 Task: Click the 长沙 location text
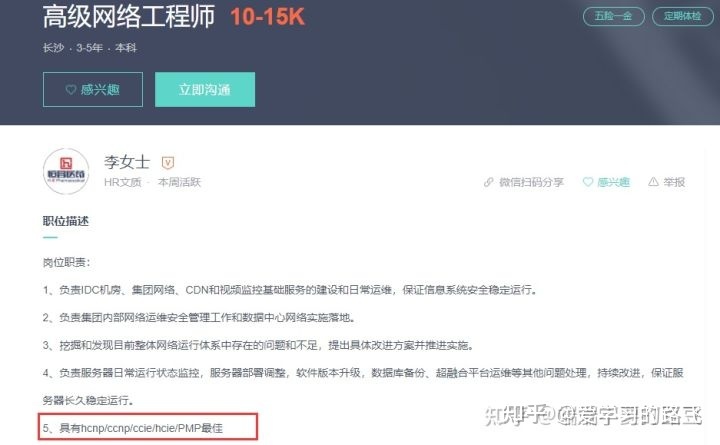click(x=53, y=48)
